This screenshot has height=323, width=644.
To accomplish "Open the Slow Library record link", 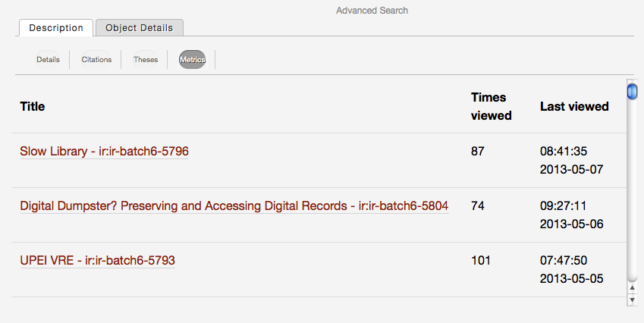I will click(104, 152).
